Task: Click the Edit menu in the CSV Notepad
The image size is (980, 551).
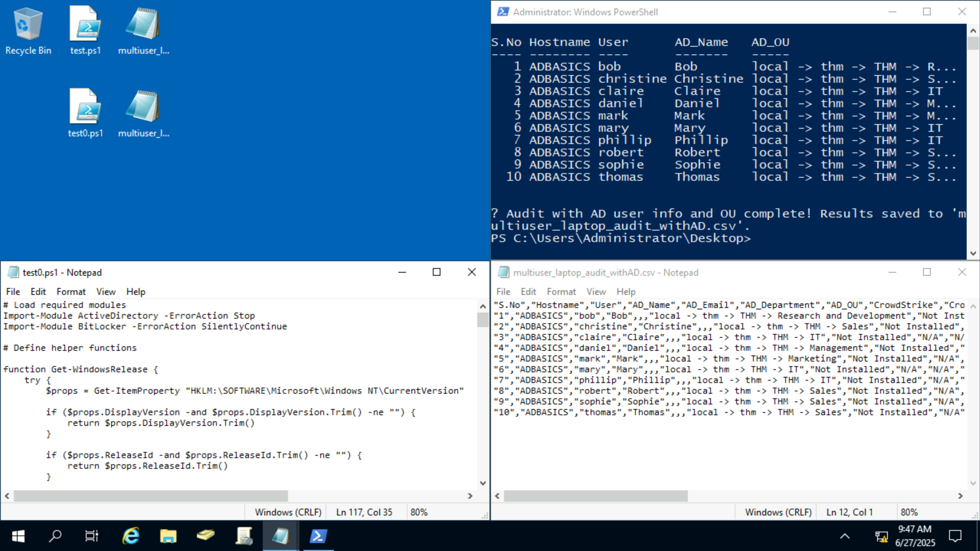Action: [528, 292]
